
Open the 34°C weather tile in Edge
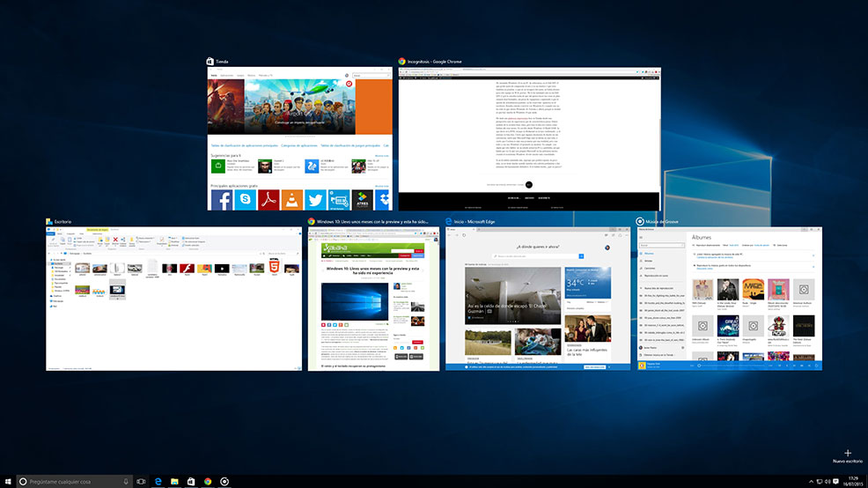[588, 283]
